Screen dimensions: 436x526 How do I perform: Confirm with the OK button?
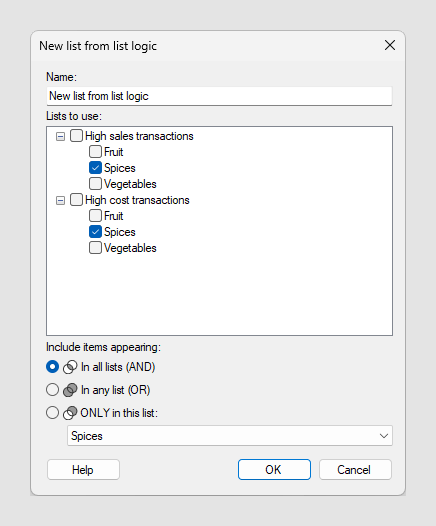click(274, 470)
